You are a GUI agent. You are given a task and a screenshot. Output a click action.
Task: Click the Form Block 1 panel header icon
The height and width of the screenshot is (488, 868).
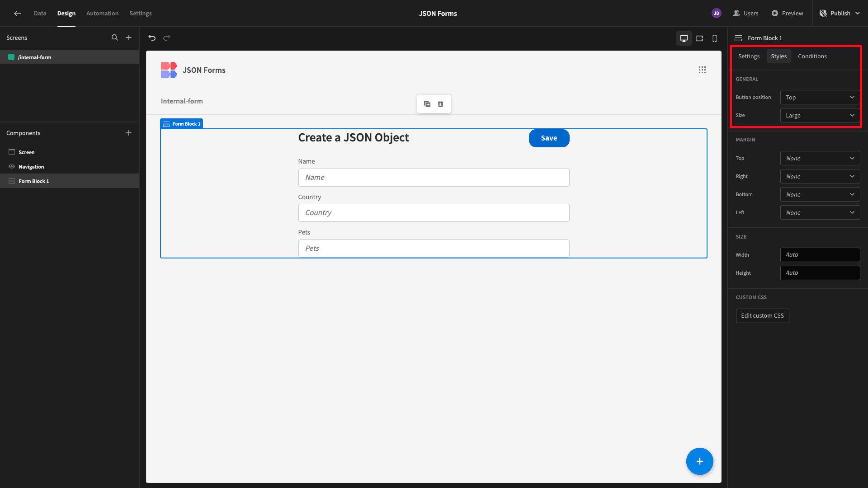[x=738, y=38]
